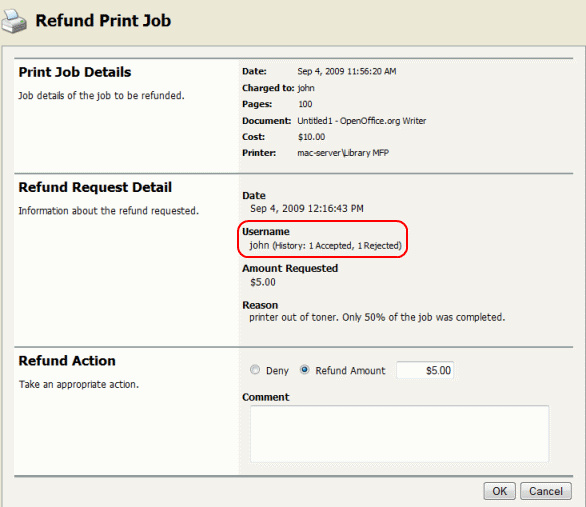
Task: Click 'Job details of the job to be refunded.' text
Action: [102, 96]
